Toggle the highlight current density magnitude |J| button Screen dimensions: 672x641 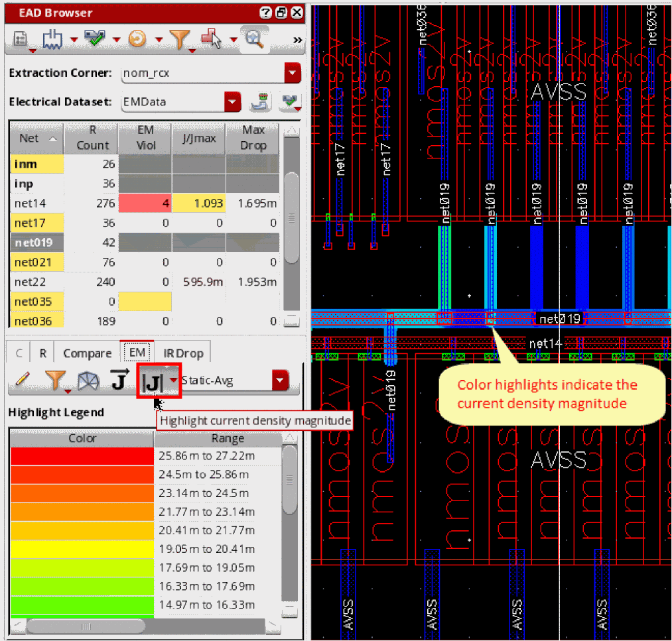tap(153, 381)
